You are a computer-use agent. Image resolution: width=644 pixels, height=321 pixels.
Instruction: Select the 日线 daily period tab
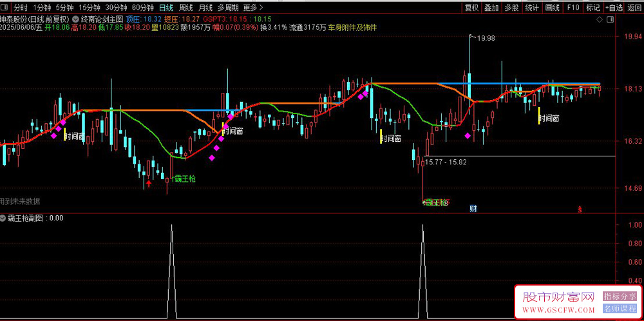(166, 7)
